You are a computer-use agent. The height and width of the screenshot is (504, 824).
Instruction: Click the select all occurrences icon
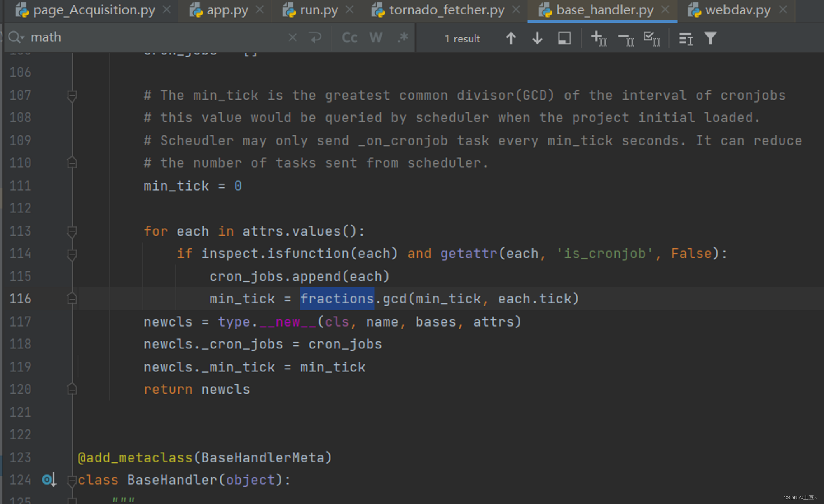(x=652, y=39)
